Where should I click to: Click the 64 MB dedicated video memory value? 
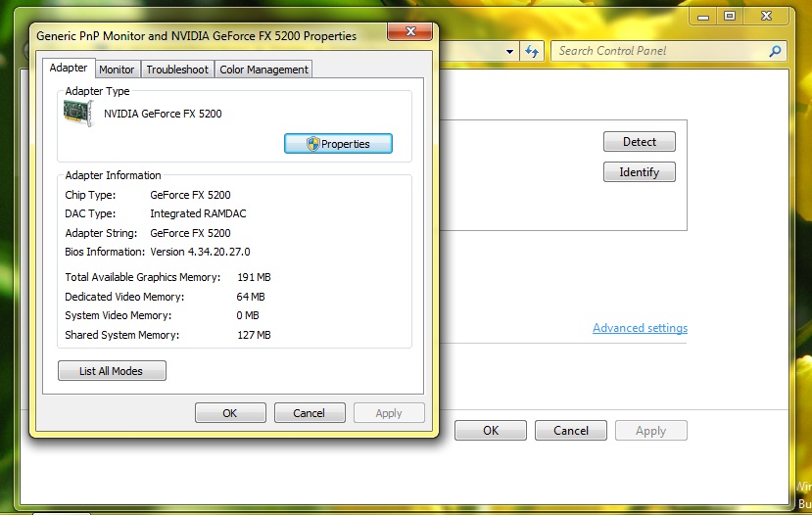click(x=251, y=297)
